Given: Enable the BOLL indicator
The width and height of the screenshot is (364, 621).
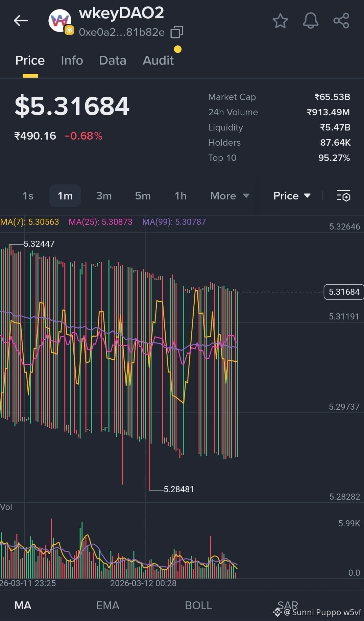Looking at the screenshot, I should click(198, 605).
